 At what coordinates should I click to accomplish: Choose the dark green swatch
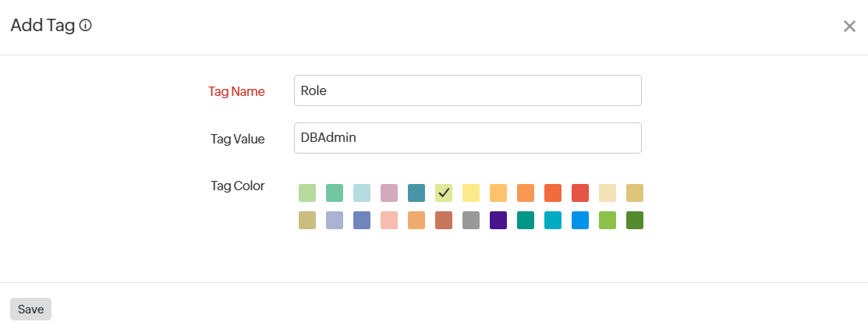(x=635, y=220)
